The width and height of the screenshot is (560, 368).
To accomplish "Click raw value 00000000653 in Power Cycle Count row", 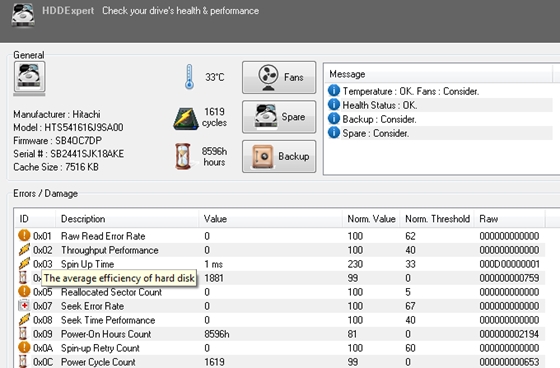I will pos(509,362).
